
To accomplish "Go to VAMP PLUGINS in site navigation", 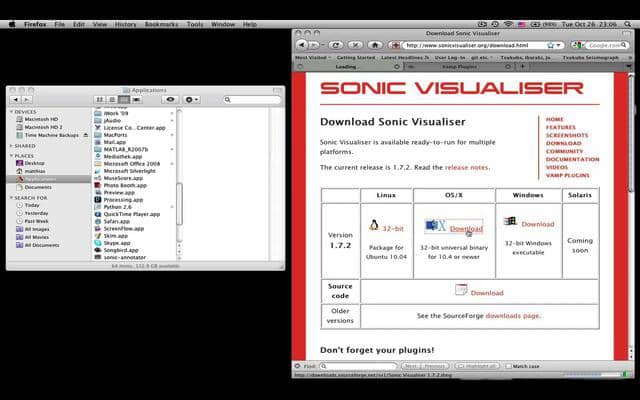I will click(568, 175).
